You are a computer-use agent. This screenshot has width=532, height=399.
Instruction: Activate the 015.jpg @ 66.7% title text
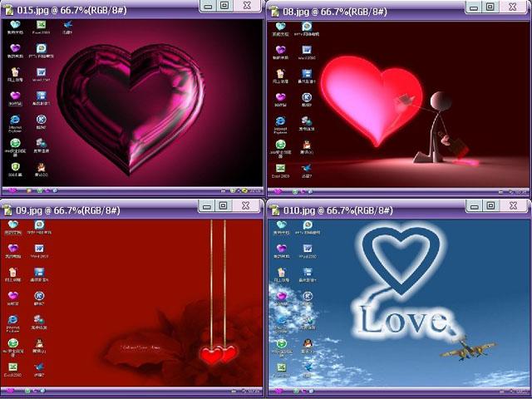click(x=71, y=10)
